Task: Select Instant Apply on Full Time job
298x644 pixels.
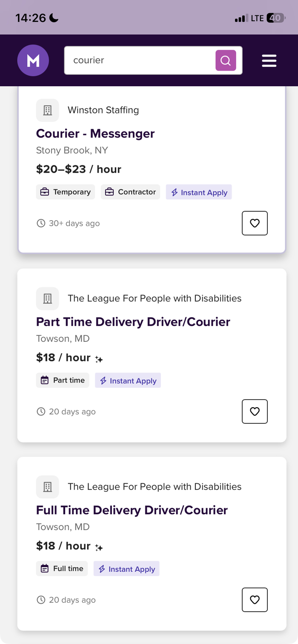Action: 126,569
